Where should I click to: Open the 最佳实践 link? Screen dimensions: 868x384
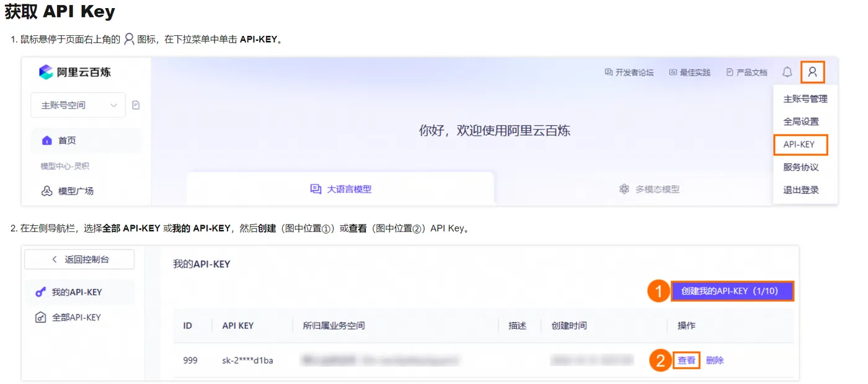point(690,73)
